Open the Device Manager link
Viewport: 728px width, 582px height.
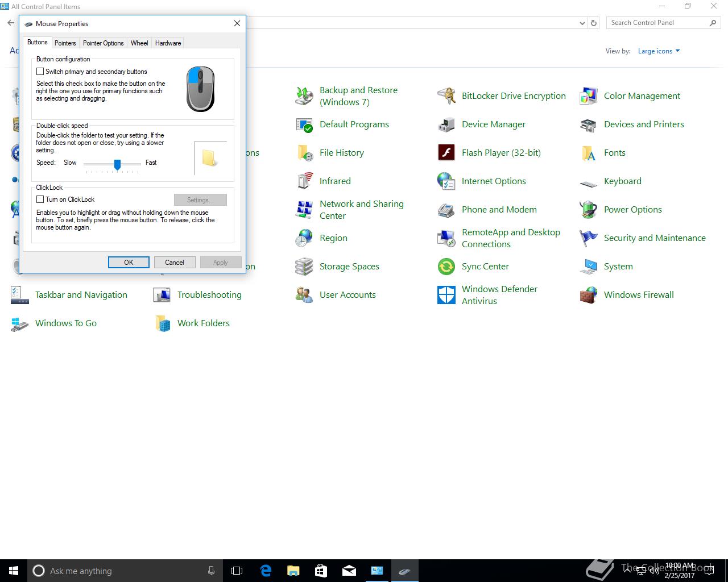[x=494, y=124]
